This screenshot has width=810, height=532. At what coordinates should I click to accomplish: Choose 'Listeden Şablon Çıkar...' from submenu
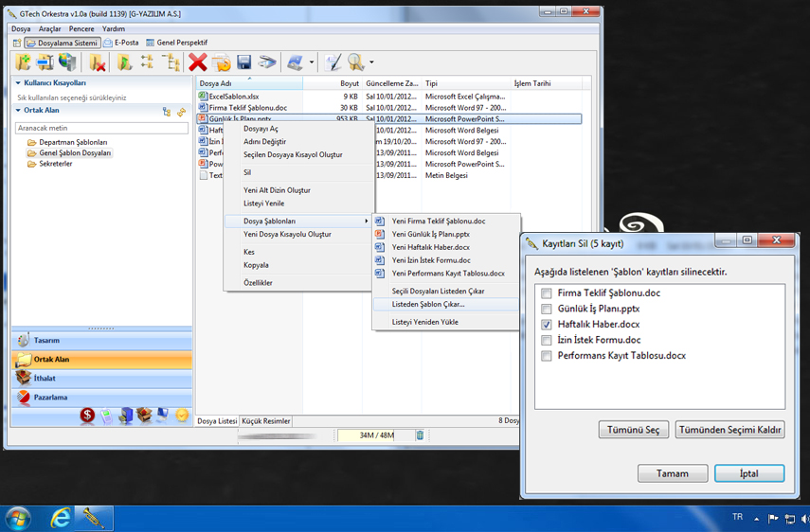click(428, 304)
